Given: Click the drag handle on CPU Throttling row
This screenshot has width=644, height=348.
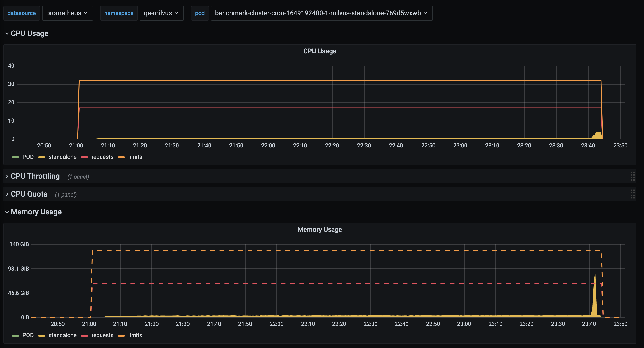Looking at the screenshot, I should pos(632,176).
